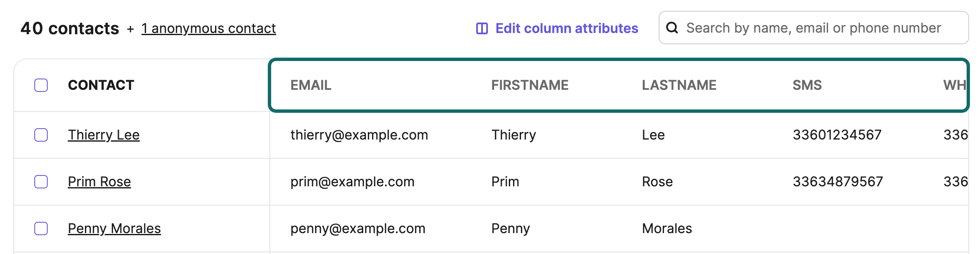Viewport: 980px width, 254px height.
Task: View Penny Morales contact details
Action: point(114,229)
